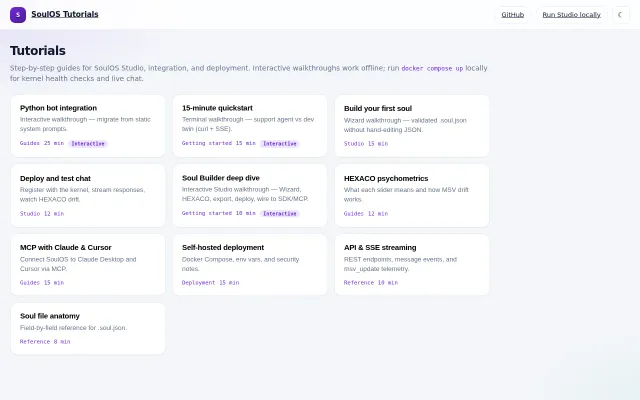Click Getting started label on 15-minute quickstart card
This screenshot has height=400, width=640.
tap(207, 143)
